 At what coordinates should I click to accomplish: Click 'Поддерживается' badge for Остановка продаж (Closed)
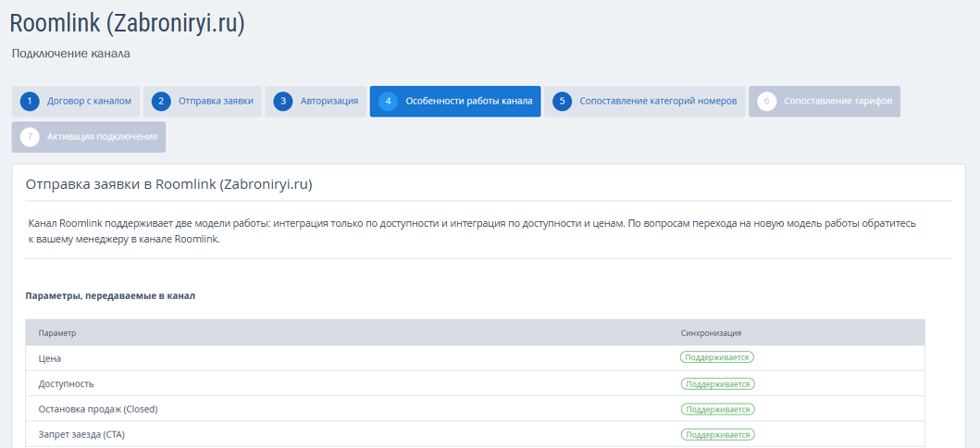pyautogui.click(x=717, y=409)
